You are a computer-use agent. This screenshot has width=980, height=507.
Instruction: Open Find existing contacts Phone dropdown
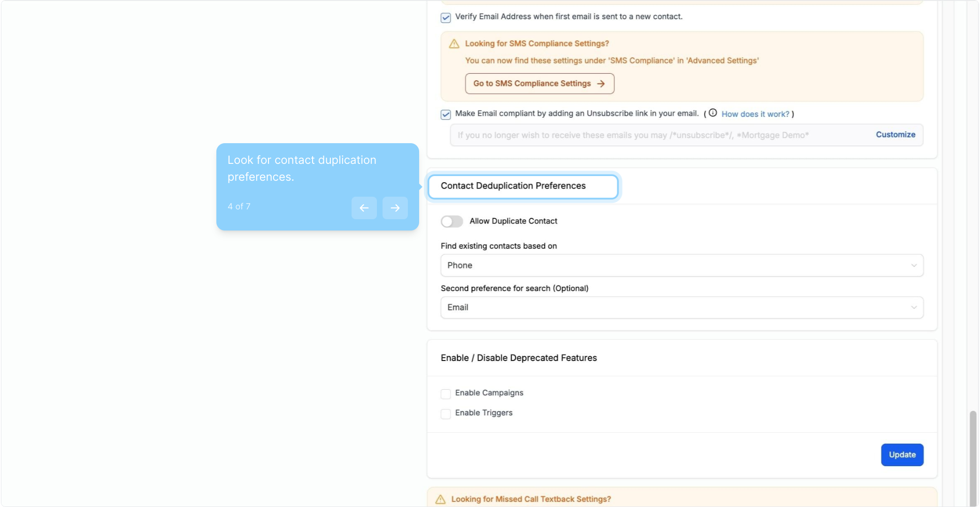point(676,265)
